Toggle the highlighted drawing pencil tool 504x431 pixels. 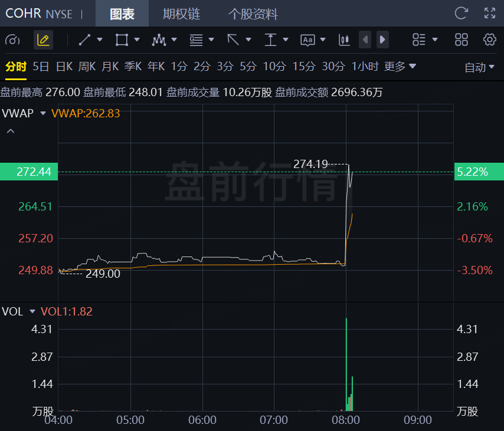coord(44,40)
